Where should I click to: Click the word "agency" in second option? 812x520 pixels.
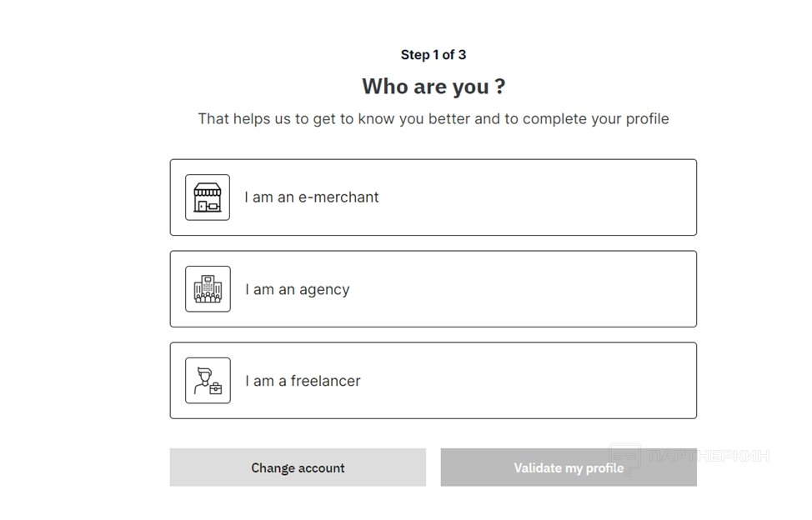[x=324, y=290]
